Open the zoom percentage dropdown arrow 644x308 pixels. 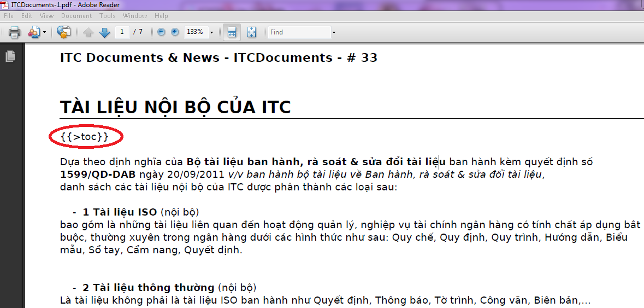[x=211, y=32]
